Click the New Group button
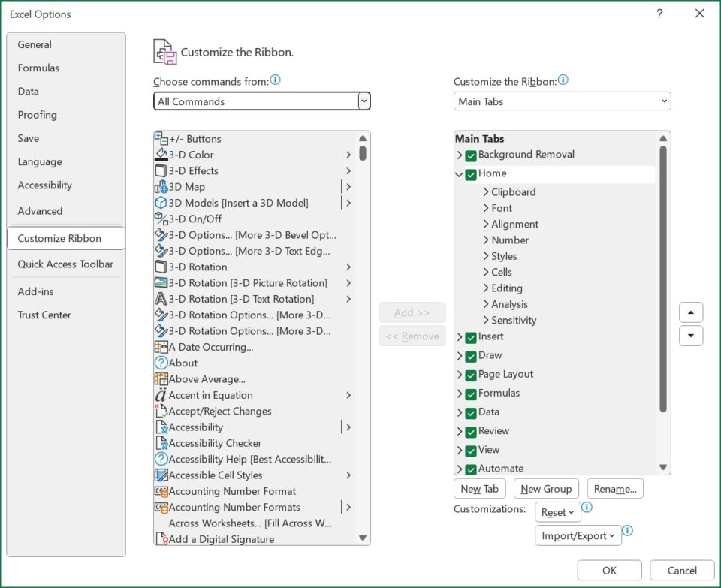This screenshot has height=588, width=721. pos(546,489)
